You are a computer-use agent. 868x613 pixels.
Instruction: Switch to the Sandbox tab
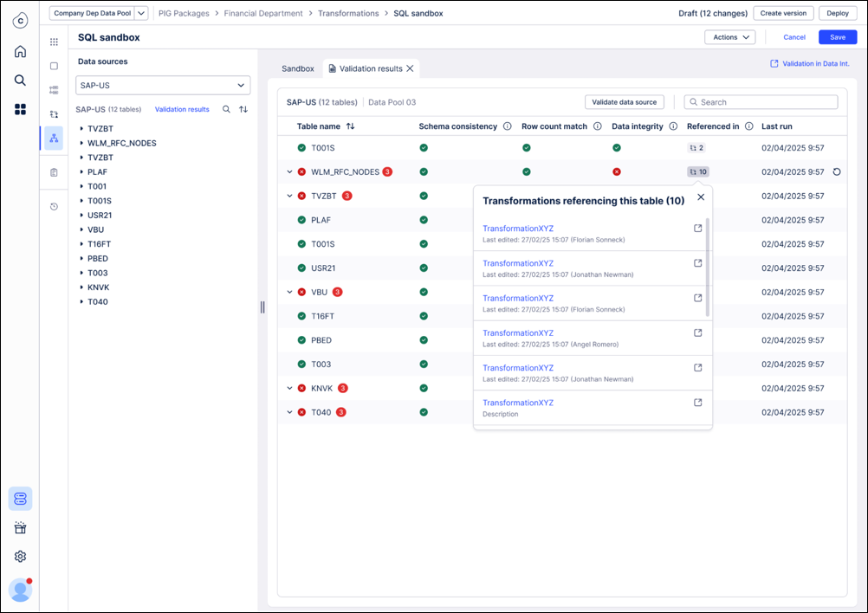click(x=298, y=68)
